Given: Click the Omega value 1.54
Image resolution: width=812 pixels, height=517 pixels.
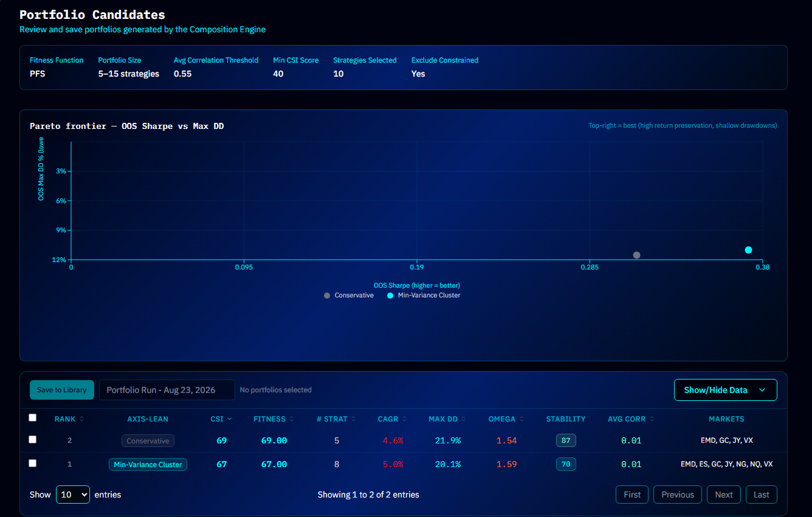Looking at the screenshot, I should pyautogui.click(x=506, y=440).
